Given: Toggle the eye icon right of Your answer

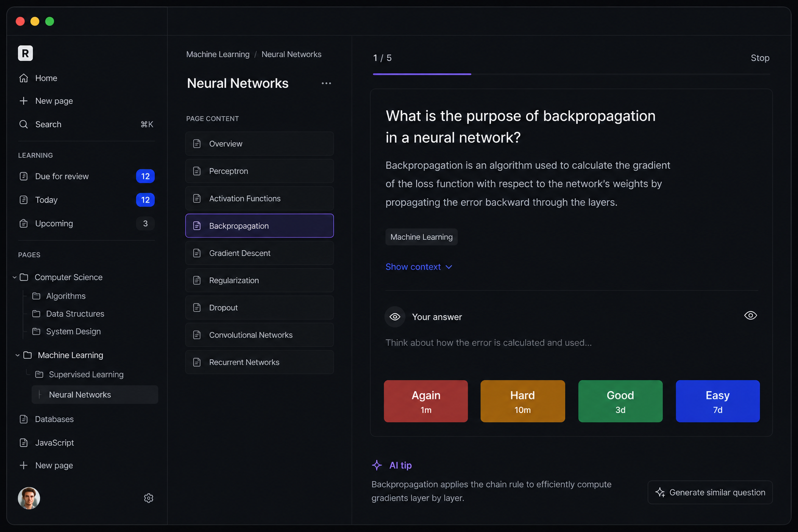Looking at the screenshot, I should tap(750, 315).
